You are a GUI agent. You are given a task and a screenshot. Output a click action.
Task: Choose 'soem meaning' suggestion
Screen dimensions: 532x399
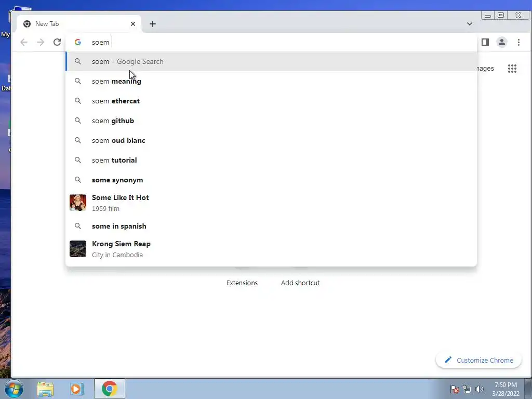point(271,81)
